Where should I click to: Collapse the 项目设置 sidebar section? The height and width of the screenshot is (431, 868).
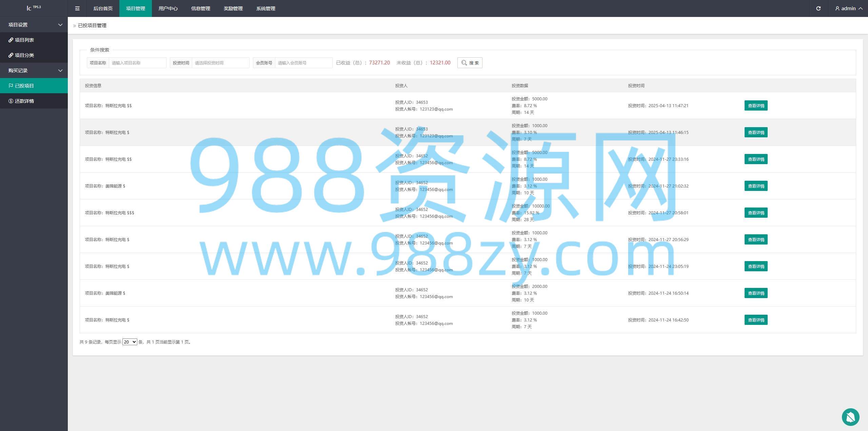point(34,25)
